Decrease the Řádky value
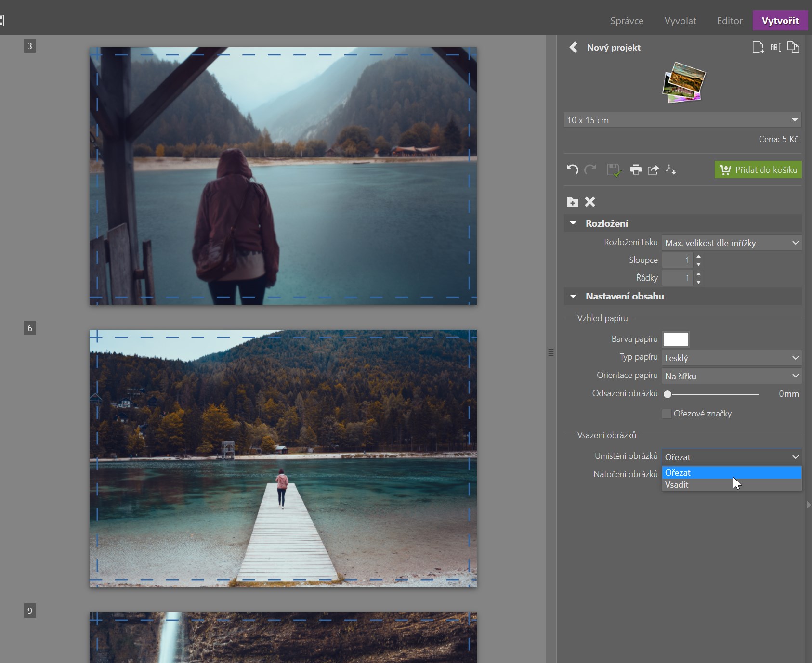 click(699, 282)
